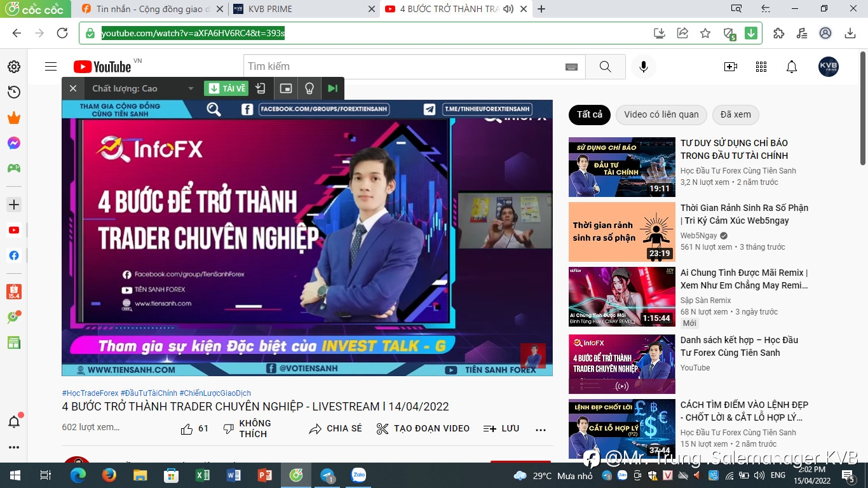Open Shopee 15.4 sidebar shortcut

(x=14, y=292)
